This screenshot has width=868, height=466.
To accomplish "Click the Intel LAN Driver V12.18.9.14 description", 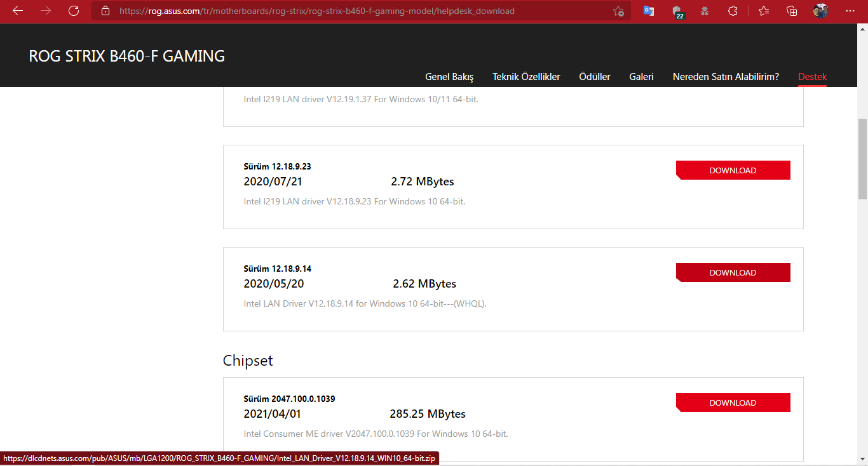I will point(365,303).
